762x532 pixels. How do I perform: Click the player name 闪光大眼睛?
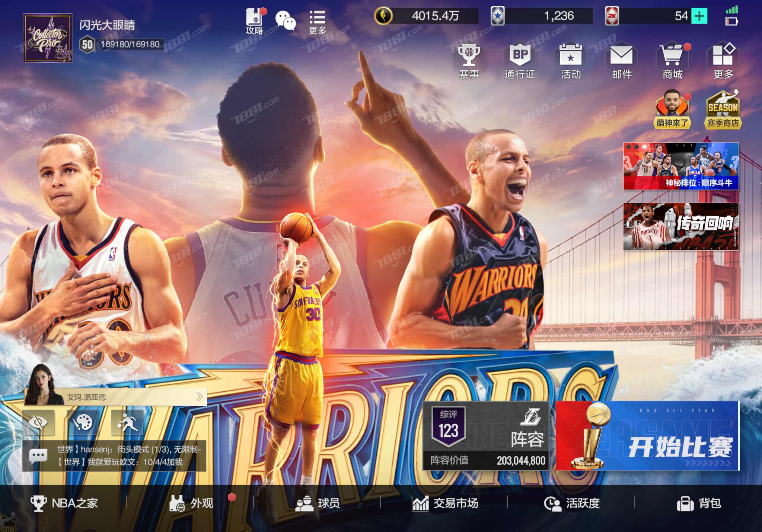click(107, 25)
